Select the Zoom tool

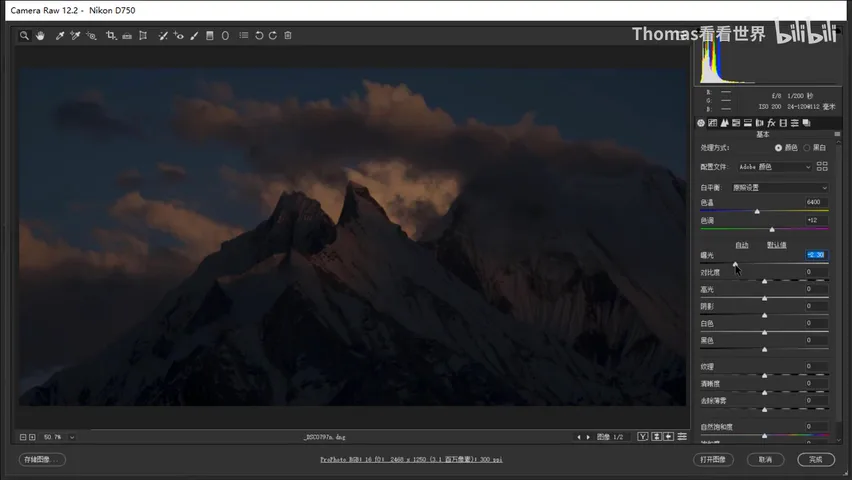pos(24,35)
